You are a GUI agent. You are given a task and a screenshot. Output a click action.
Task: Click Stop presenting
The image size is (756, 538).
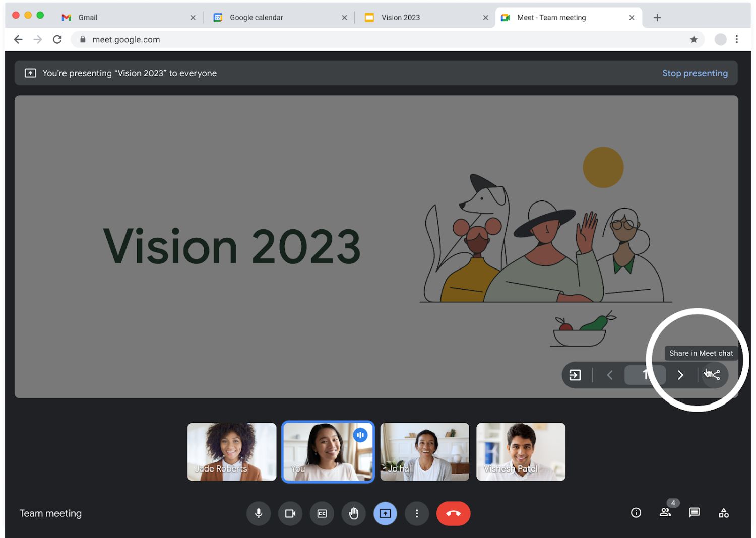pyautogui.click(x=695, y=73)
